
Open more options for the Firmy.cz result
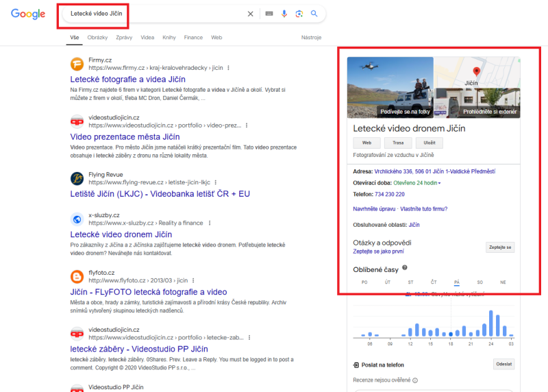229,68
